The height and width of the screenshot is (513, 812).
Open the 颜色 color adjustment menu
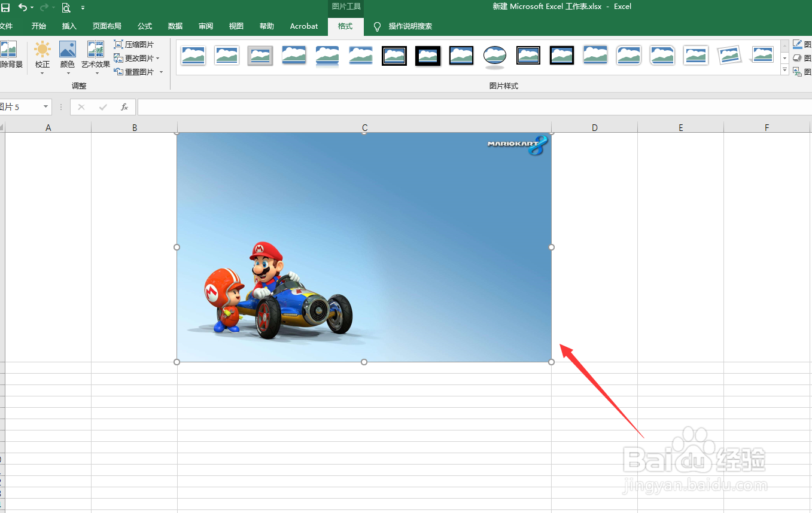68,58
